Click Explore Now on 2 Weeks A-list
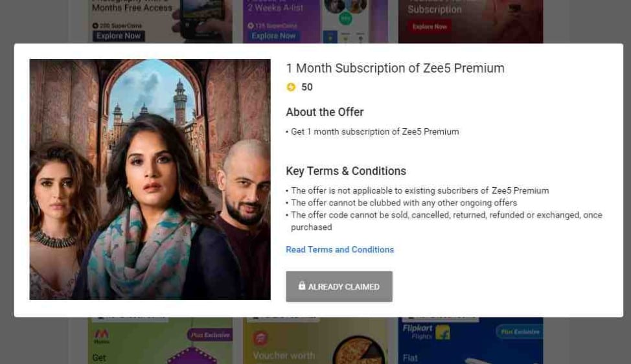The height and width of the screenshot is (364, 631). pos(273,36)
